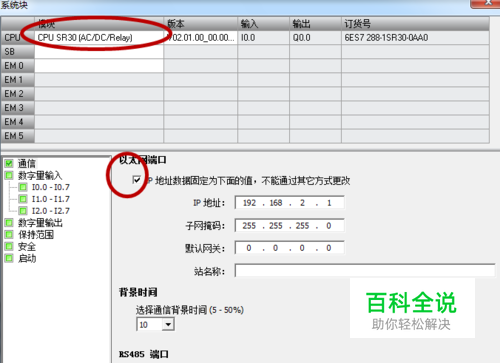Viewport: 500px width, 363px height.
Task: Click the EM 4 row header
Action: 18,122
